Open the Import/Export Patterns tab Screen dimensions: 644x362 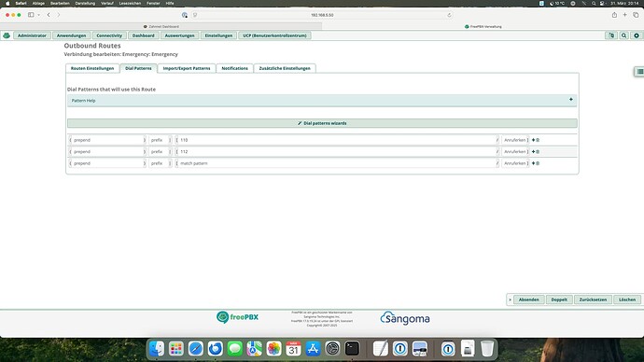pos(187,68)
